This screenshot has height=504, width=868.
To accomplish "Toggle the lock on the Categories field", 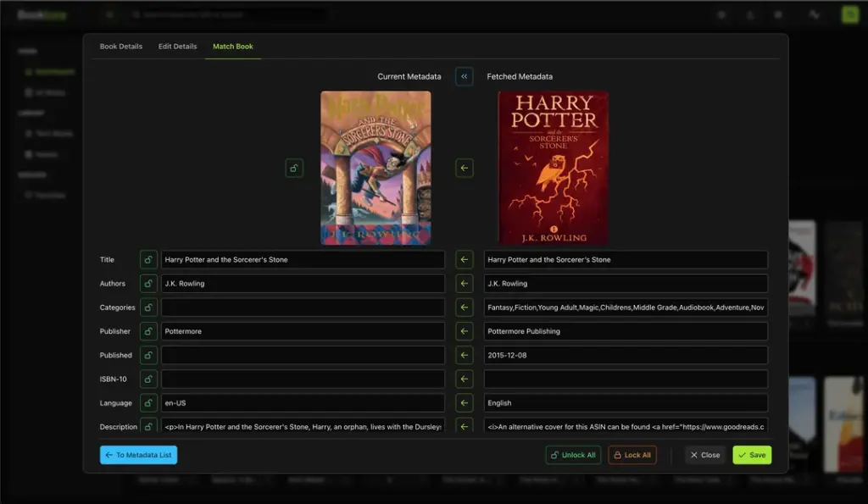I will coord(148,307).
